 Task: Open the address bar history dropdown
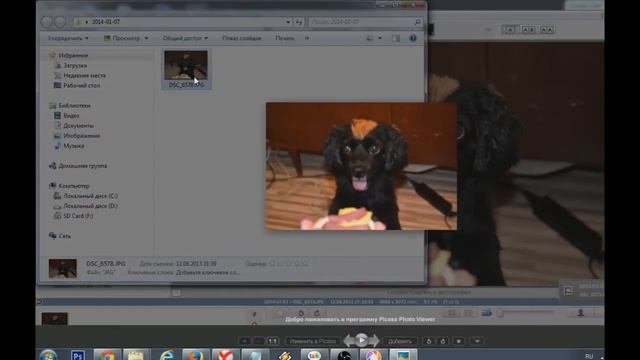pos(288,22)
